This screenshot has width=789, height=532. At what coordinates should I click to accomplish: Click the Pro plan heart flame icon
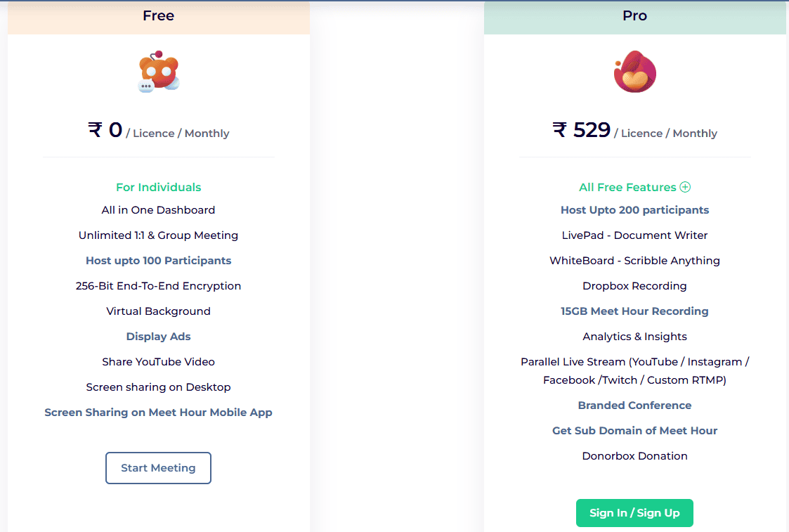coord(634,71)
